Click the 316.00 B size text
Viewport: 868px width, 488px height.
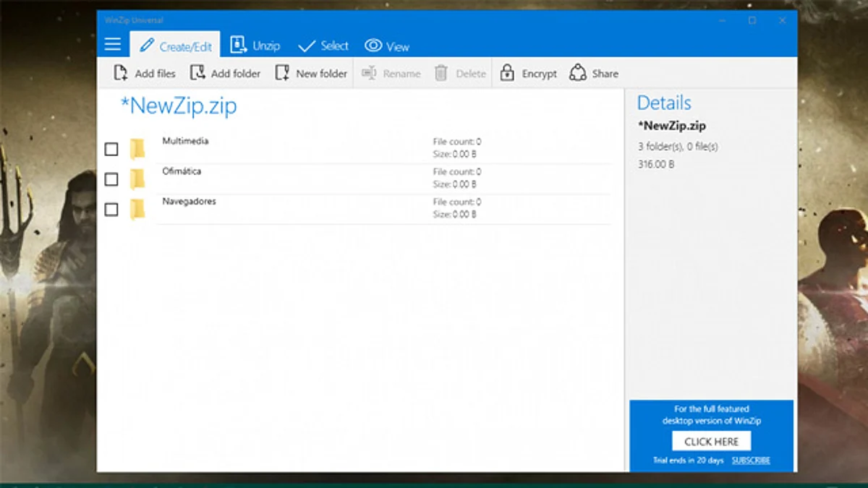656,164
